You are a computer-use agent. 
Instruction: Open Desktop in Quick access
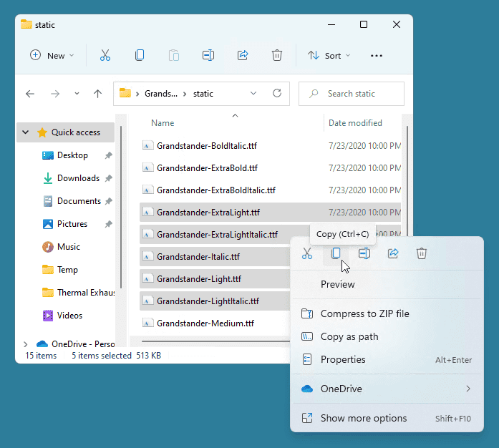coord(72,155)
